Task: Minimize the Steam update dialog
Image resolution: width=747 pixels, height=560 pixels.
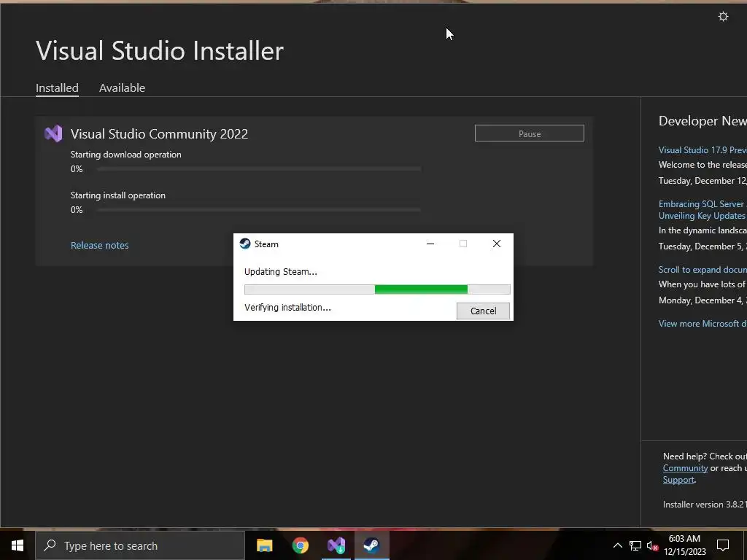Action: pyautogui.click(x=430, y=244)
